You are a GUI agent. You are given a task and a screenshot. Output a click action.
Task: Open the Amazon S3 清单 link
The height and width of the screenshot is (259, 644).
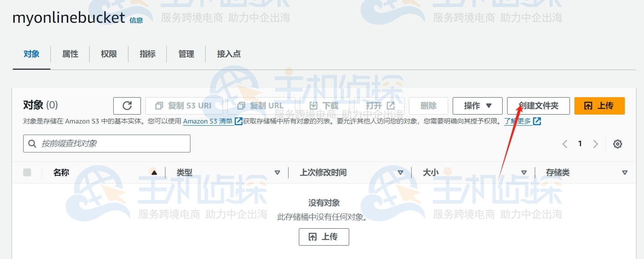[207, 121]
